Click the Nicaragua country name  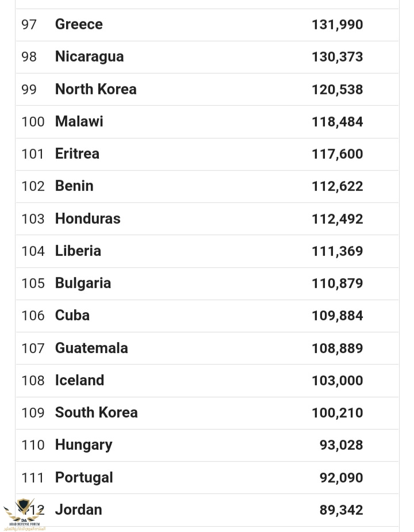pos(89,57)
